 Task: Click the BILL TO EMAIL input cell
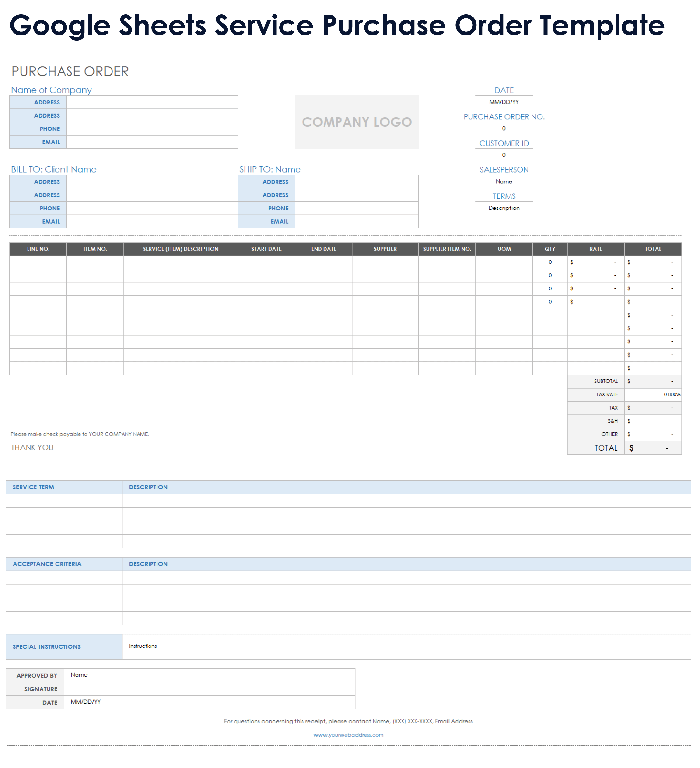pyautogui.click(x=152, y=222)
